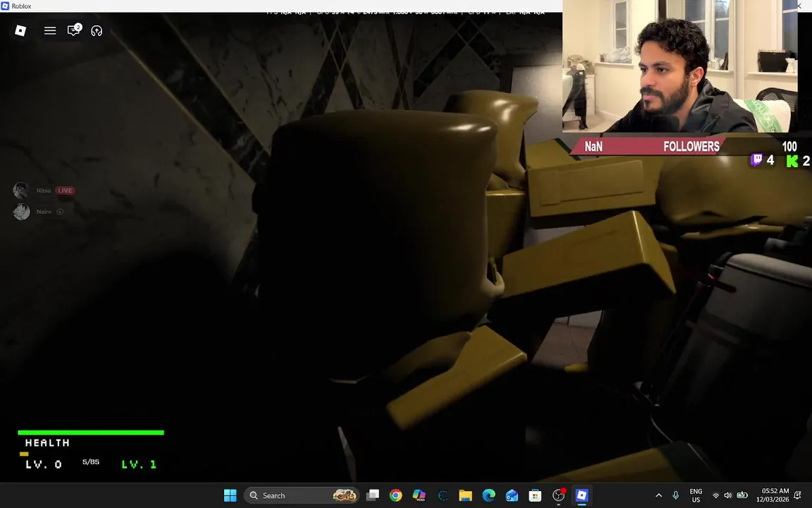Launch Google Chrome from the taskbar

[395, 495]
